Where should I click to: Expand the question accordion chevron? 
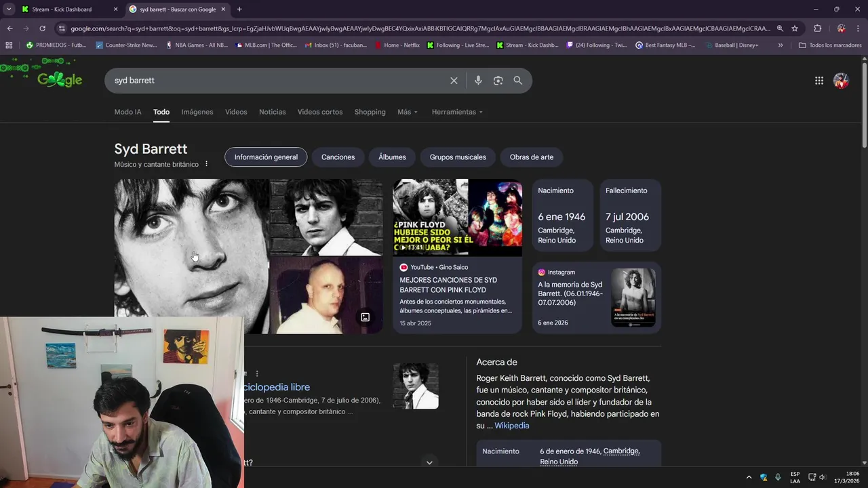click(429, 462)
